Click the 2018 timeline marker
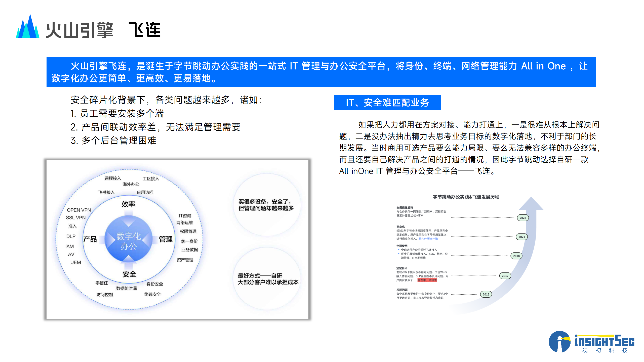 [516, 256]
